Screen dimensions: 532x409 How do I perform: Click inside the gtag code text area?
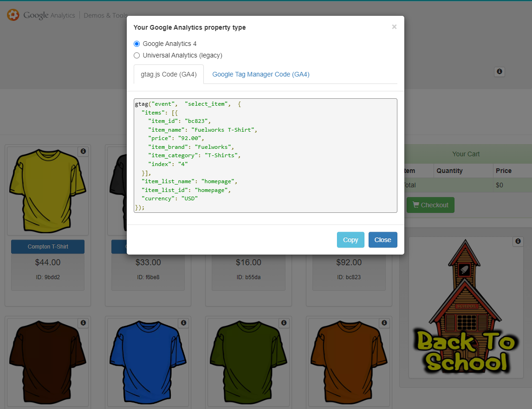click(x=266, y=155)
